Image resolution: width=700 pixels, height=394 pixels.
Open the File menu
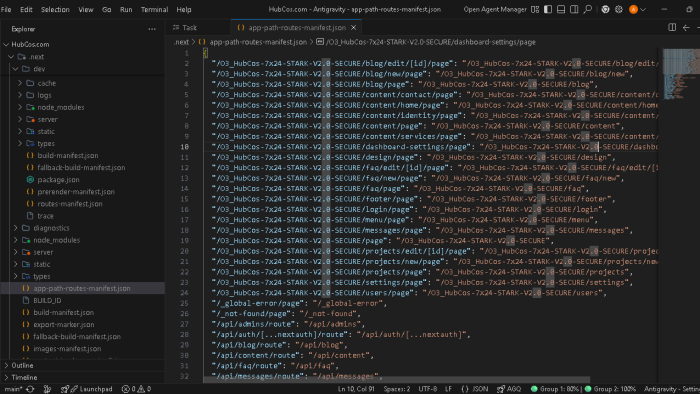coord(6,9)
